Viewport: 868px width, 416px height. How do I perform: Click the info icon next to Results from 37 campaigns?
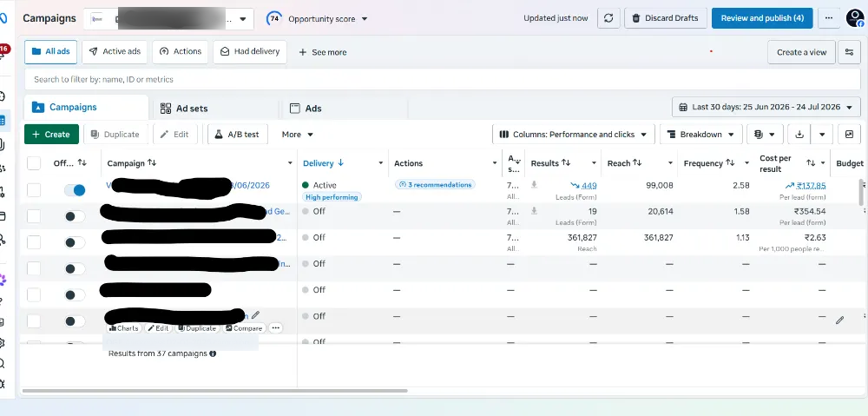pos(214,353)
